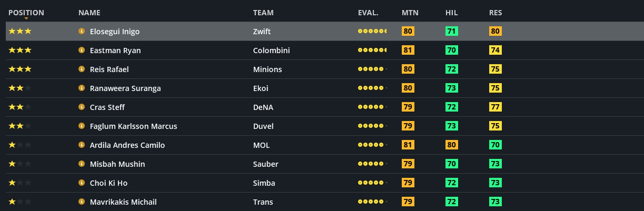644x211 pixels.
Task: Click Choi Ki Ho's info icon
Action: 82,183
